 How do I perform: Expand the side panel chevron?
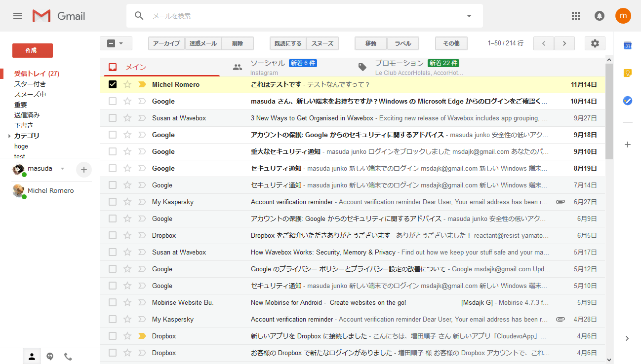(x=627, y=338)
